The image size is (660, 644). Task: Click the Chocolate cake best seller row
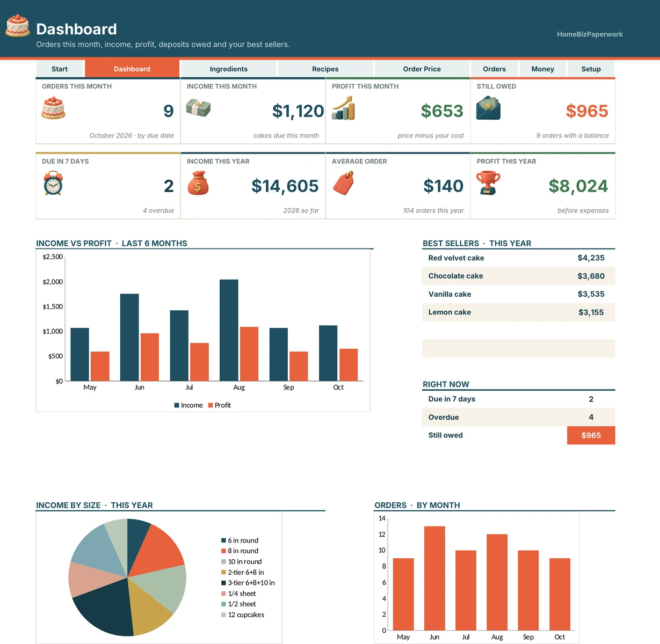pos(519,276)
